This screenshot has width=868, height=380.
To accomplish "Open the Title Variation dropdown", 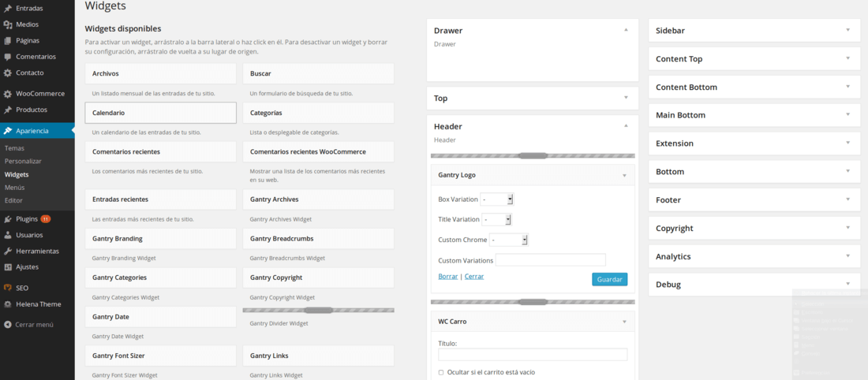I will [x=496, y=220].
